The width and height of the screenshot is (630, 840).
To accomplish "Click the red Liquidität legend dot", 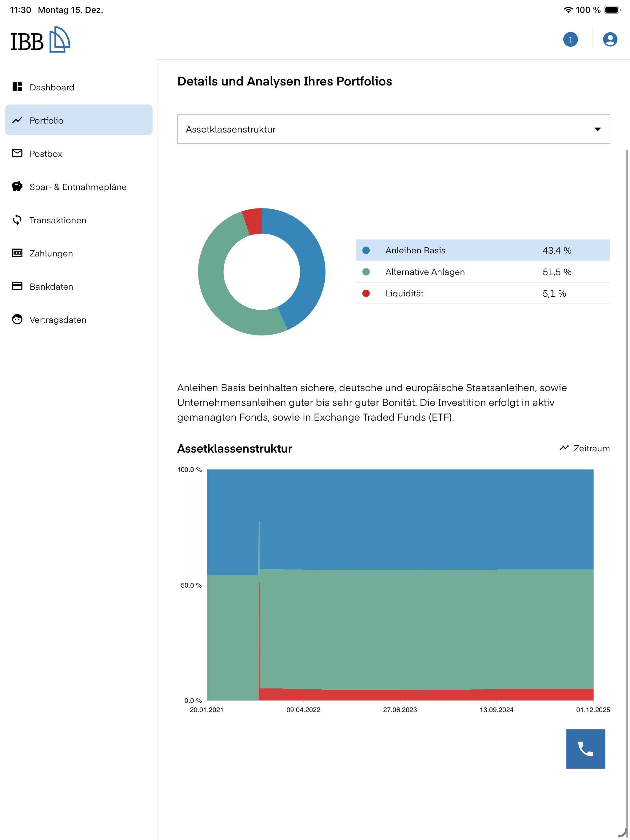I will tap(366, 293).
